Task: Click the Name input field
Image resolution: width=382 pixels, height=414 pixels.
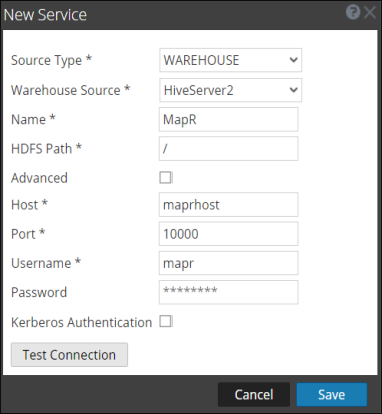Action: point(228,119)
